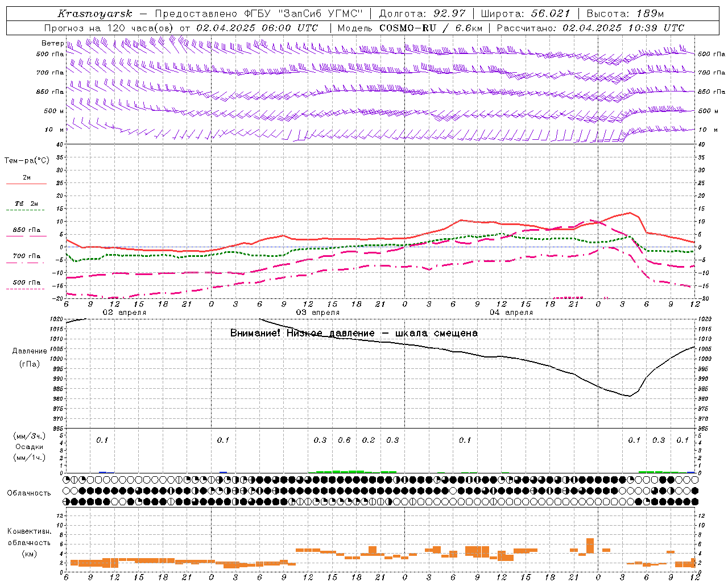The width and height of the screenshot is (728, 582).
Task: Click "Внимание! Низкое давление" warning text
Action: pyautogui.click(x=303, y=333)
